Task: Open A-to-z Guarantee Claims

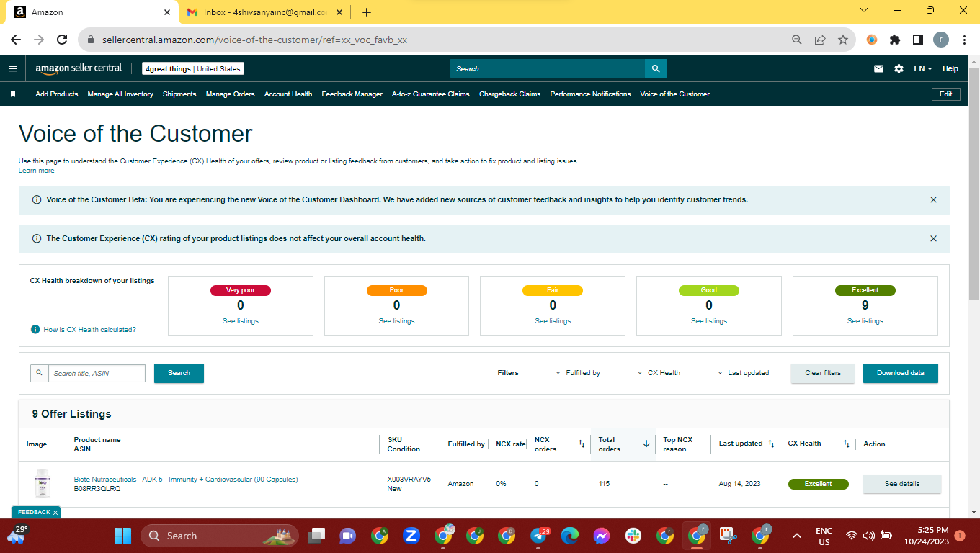Action: (431, 94)
